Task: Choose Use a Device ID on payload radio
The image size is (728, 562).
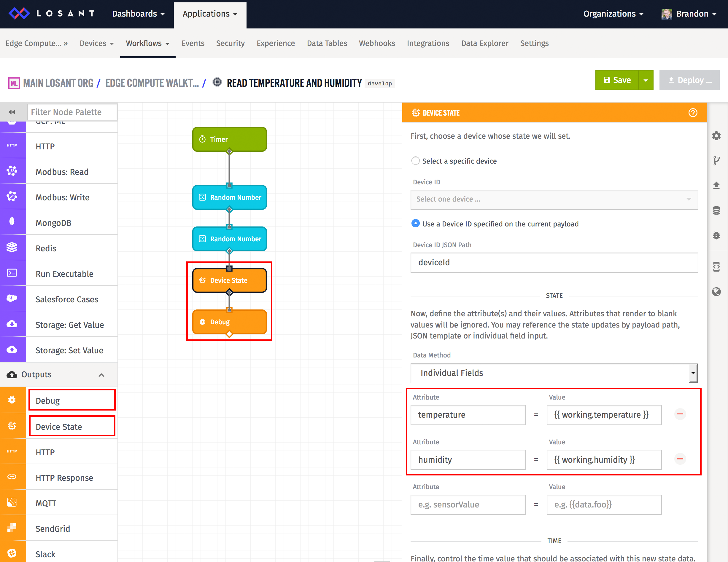Action: coord(415,223)
